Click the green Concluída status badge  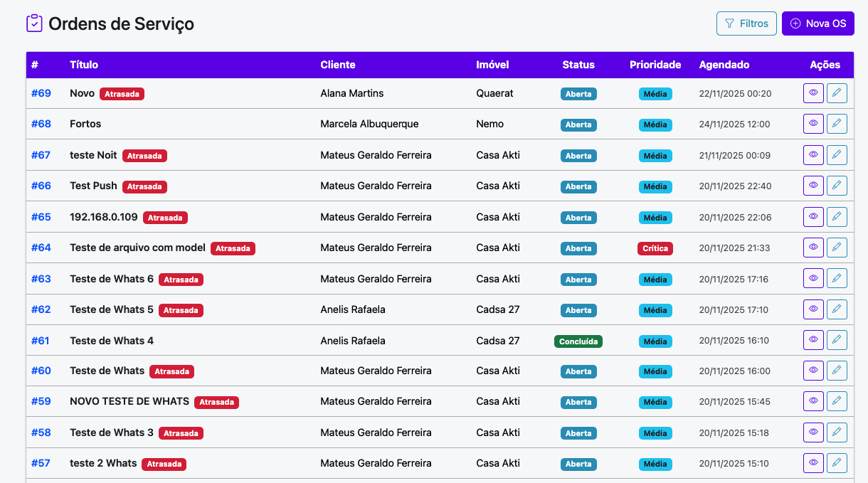click(578, 341)
